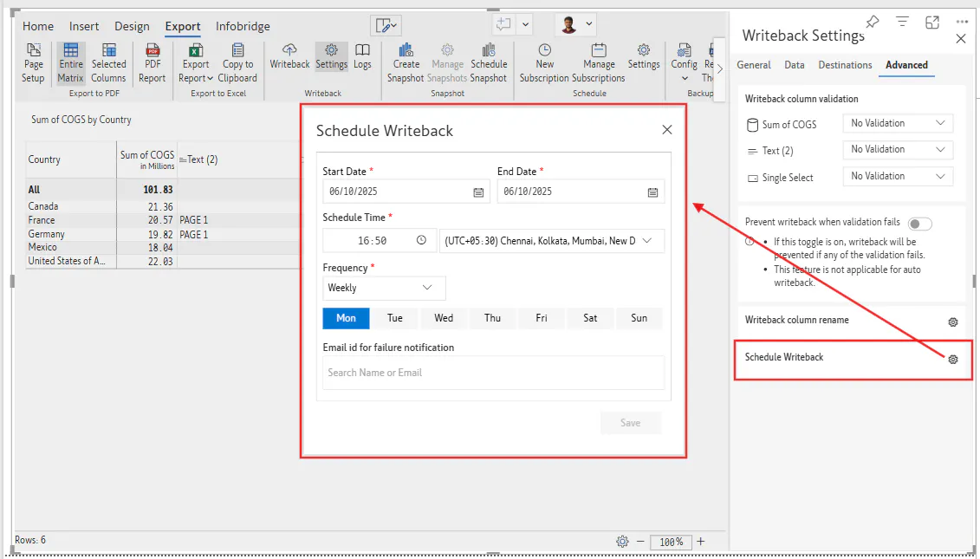The height and width of the screenshot is (559, 980).
Task: Open Start Date calendar picker
Action: (x=478, y=192)
